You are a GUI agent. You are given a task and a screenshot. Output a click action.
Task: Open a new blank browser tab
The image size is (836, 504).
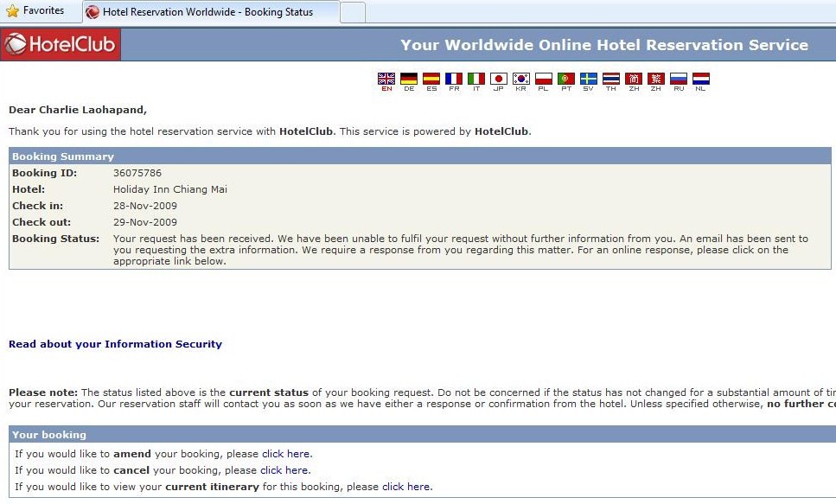click(353, 12)
